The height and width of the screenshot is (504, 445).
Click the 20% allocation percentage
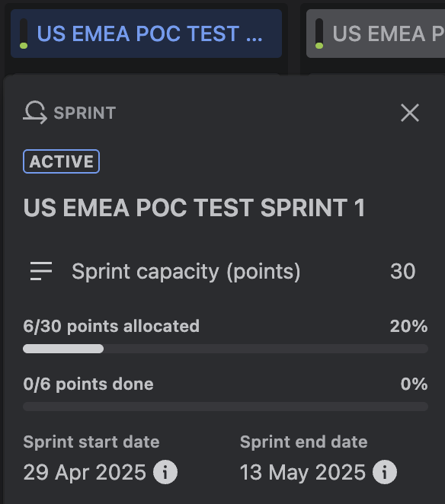(408, 326)
